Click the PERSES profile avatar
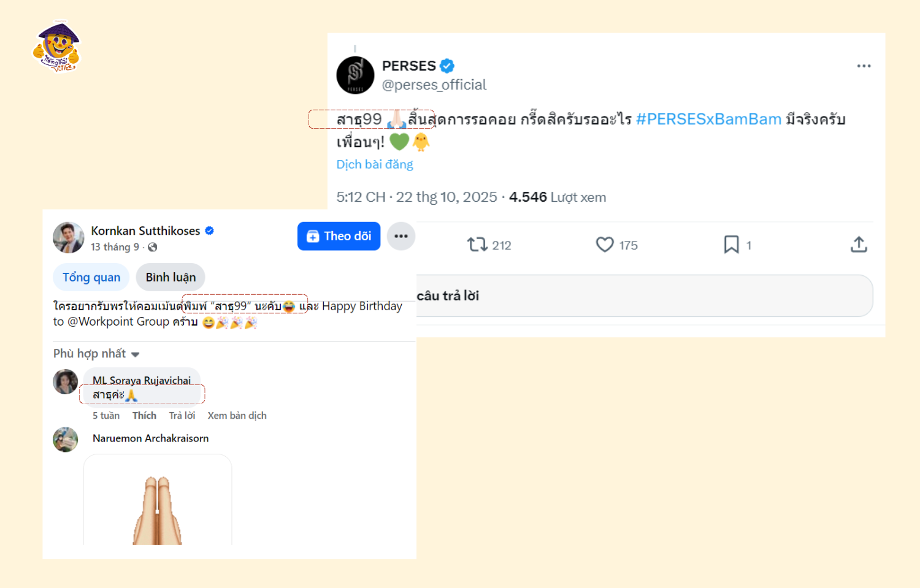The width and height of the screenshot is (920, 588). [x=355, y=75]
